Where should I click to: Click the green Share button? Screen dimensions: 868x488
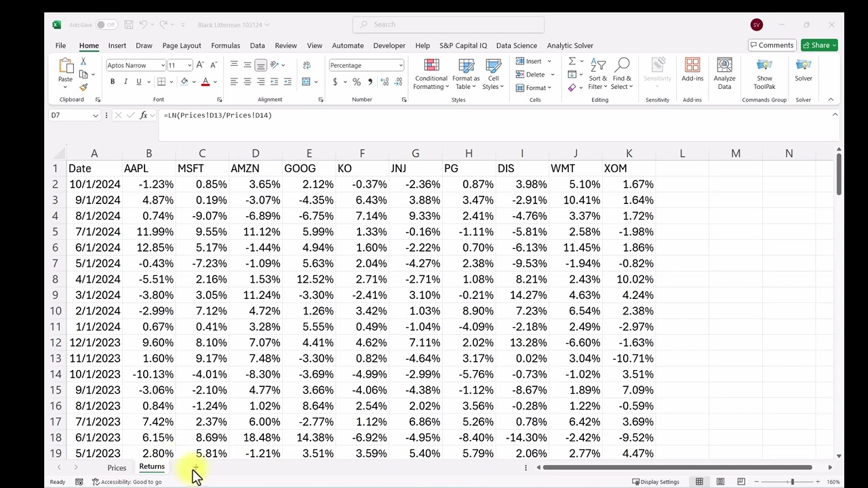(819, 45)
